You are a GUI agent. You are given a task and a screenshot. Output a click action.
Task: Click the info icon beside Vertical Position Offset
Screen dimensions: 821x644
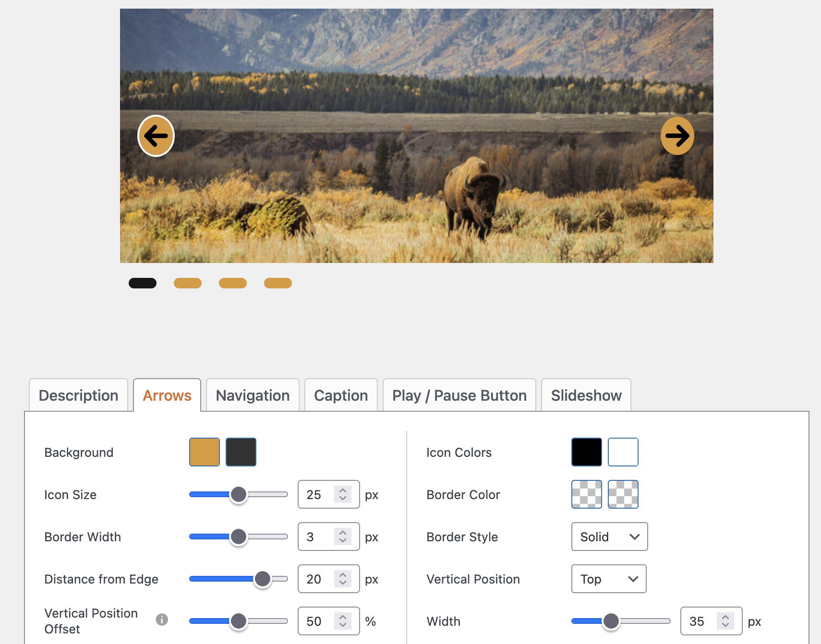pyautogui.click(x=162, y=620)
